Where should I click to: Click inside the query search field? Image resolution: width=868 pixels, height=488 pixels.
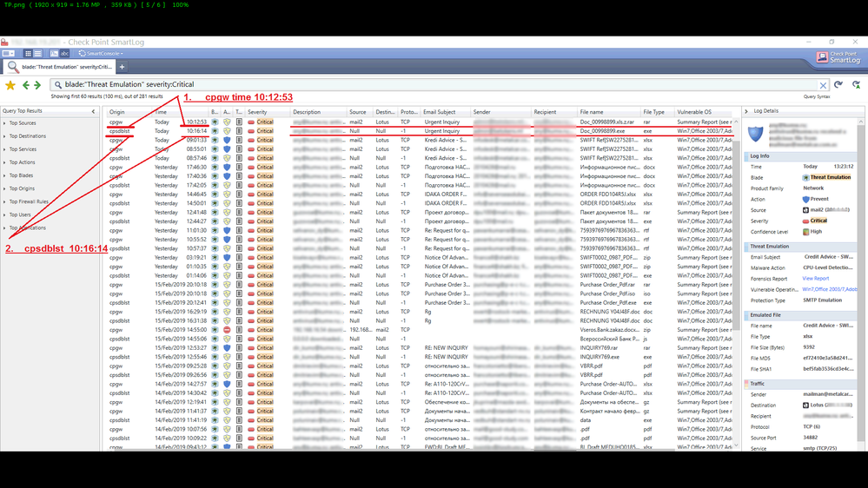[x=434, y=85]
